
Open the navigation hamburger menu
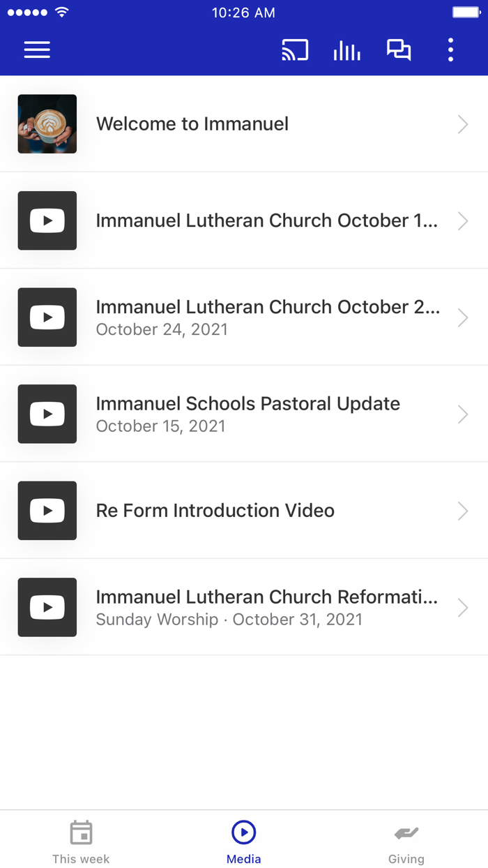(x=36, y=50)
